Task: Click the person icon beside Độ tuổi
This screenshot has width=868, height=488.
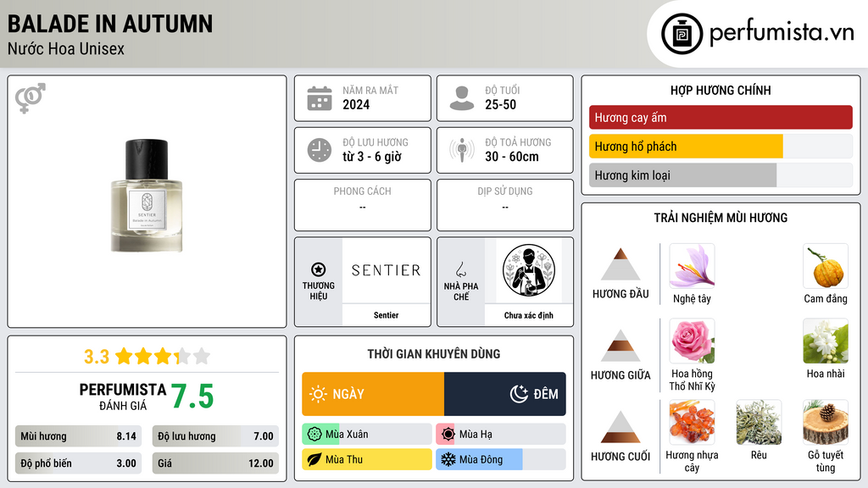Action: pyautogui.click(x=462, y=98)
